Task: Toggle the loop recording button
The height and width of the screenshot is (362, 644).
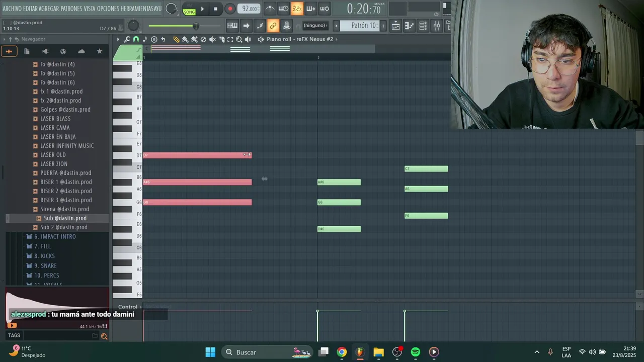Action: (x=325, y=9)
